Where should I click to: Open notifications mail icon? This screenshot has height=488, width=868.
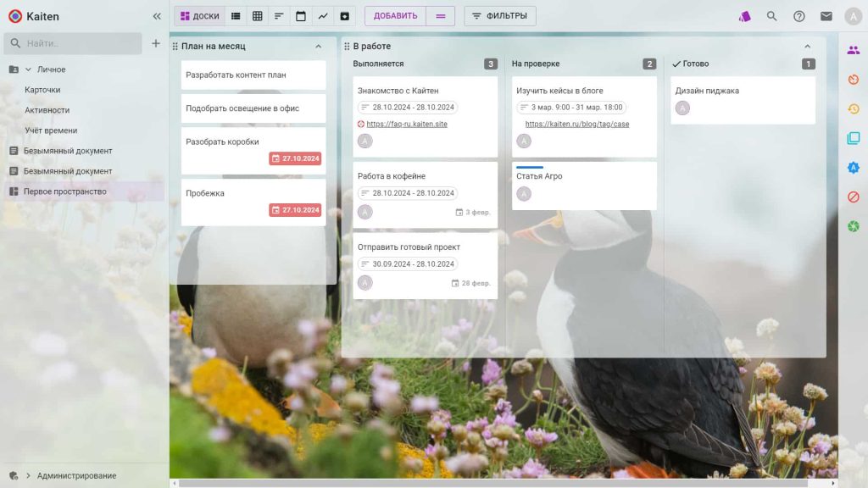(826, 16)
